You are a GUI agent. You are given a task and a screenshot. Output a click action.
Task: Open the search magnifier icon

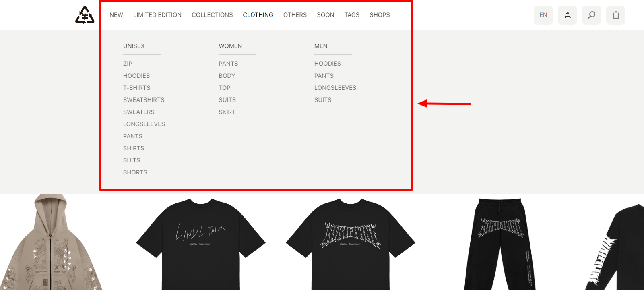pos(592,15)
